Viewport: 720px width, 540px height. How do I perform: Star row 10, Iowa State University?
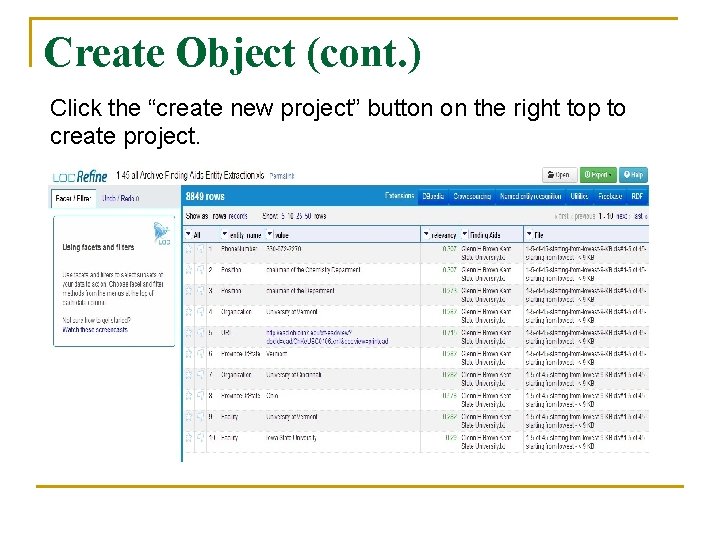coord(188,438)
